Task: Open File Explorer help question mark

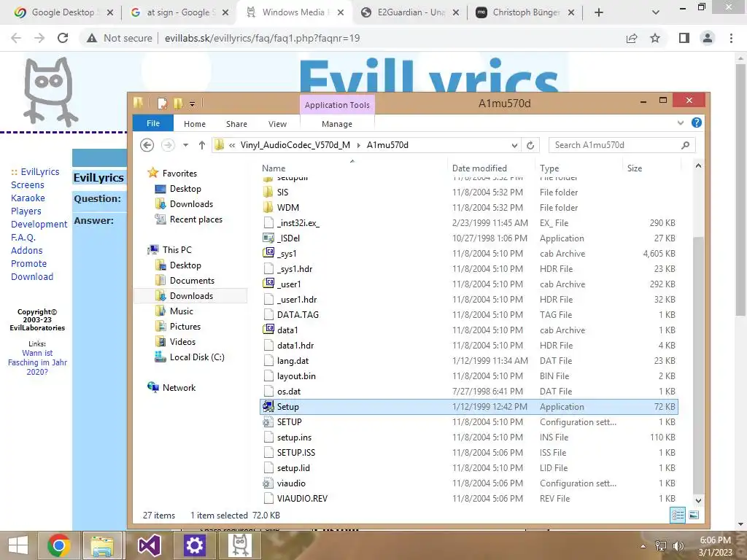Action: pyautogui.click(x=697, y=122)
